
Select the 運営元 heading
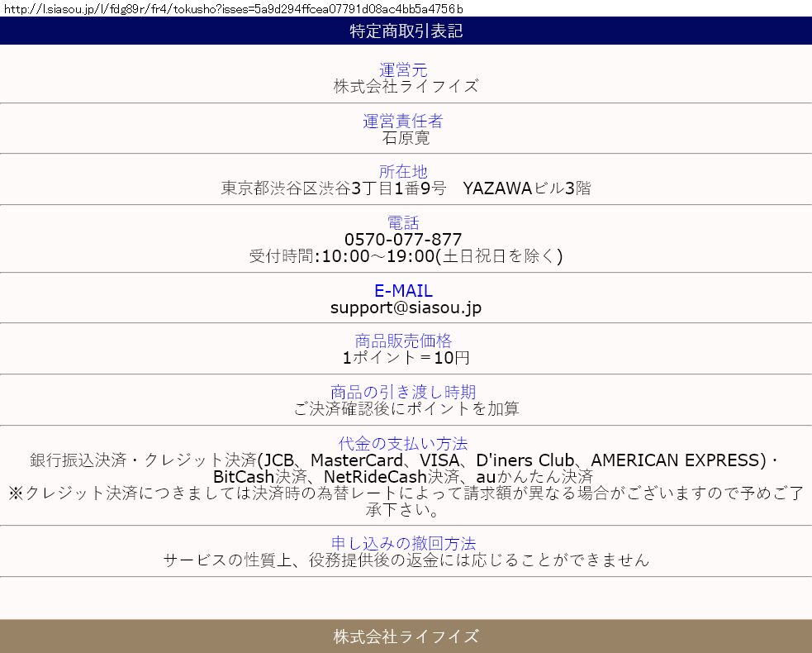403,70
